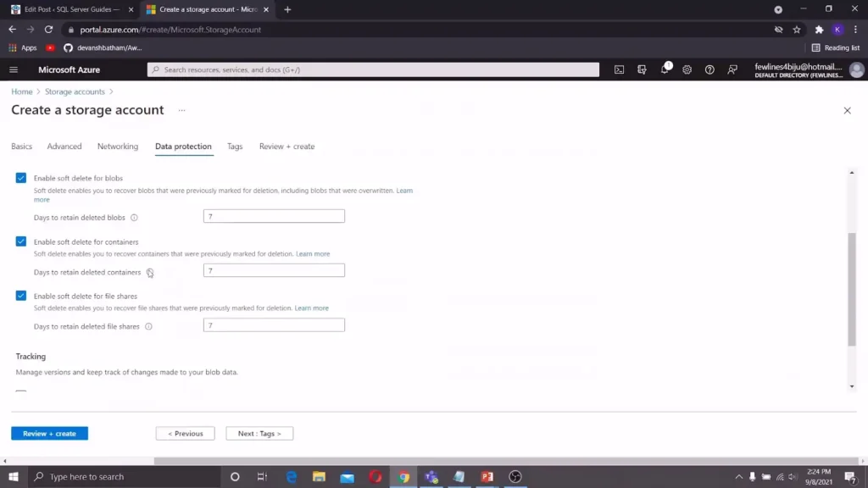Go back in the browser
This screenshot has height=488, width=868.
(12, 30)
